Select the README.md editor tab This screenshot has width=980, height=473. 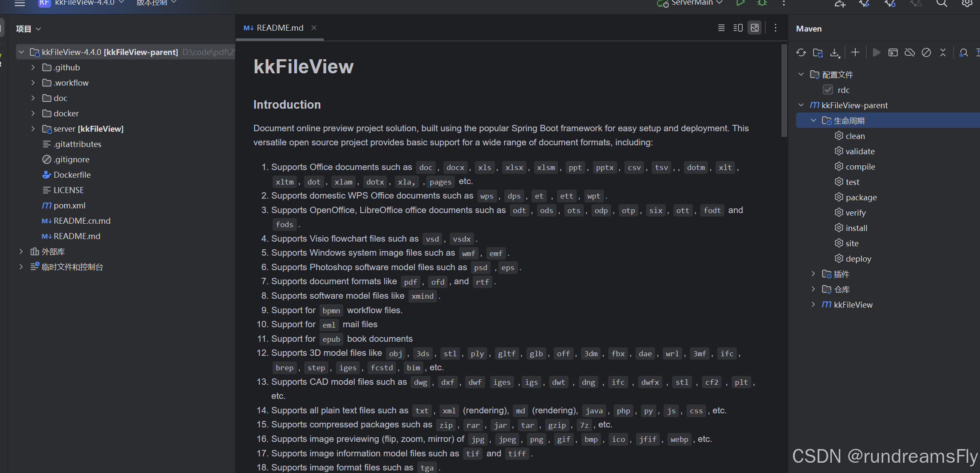coord(280,28)
